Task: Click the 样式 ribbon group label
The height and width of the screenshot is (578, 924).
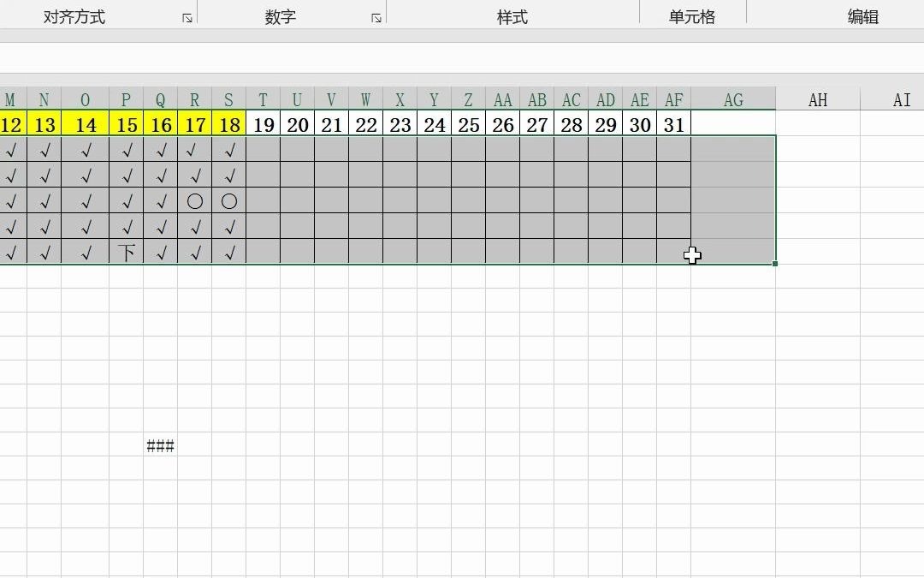Action: (x=511, y=15)
